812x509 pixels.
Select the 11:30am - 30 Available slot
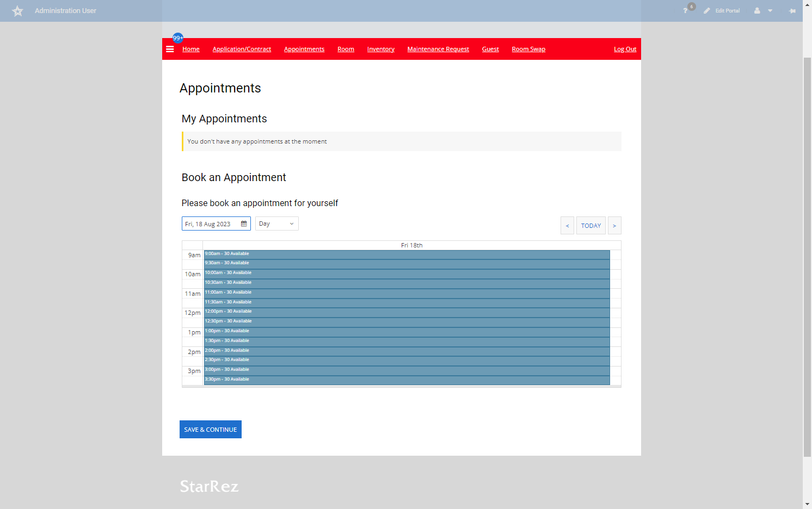407,303
